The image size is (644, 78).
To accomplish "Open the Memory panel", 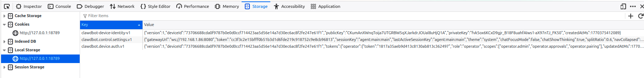I will pos(227,6).
